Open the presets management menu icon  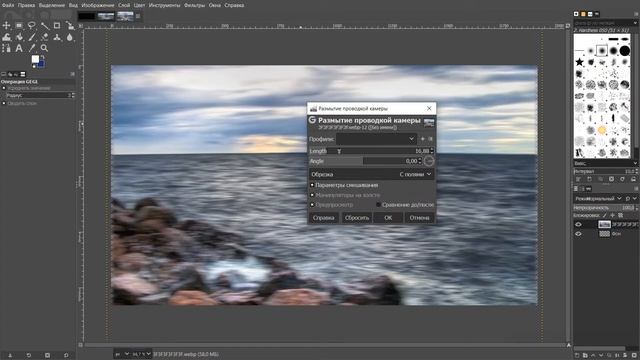[x=430, y=139]
